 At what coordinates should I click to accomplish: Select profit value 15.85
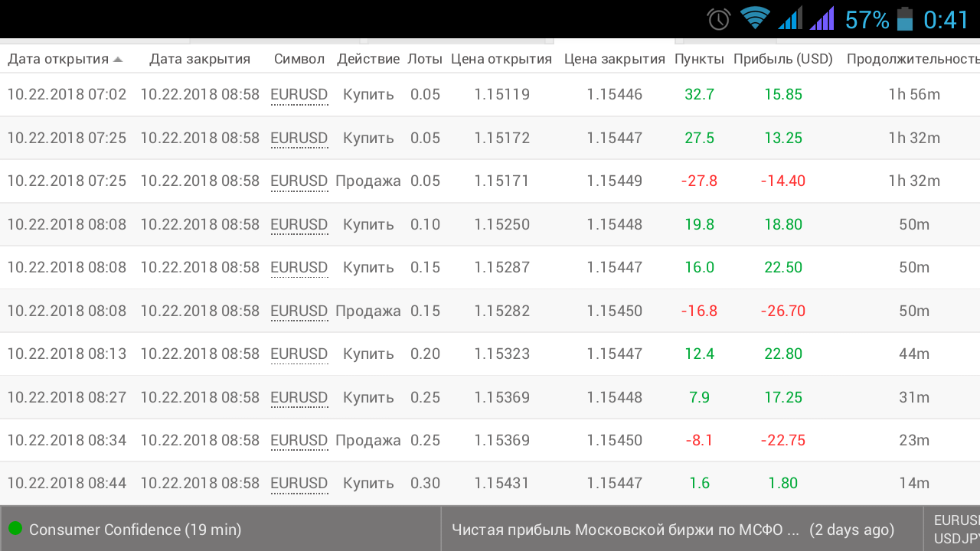(783, 95)
